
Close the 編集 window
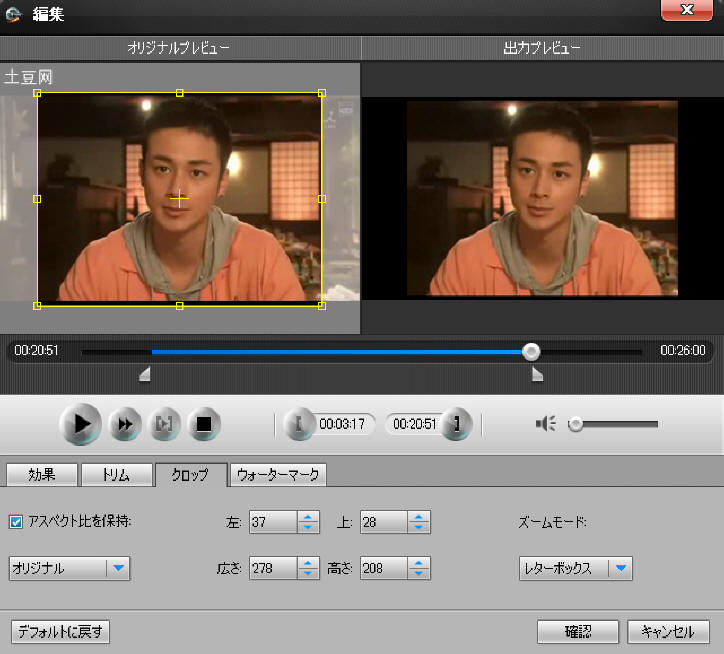687,10
